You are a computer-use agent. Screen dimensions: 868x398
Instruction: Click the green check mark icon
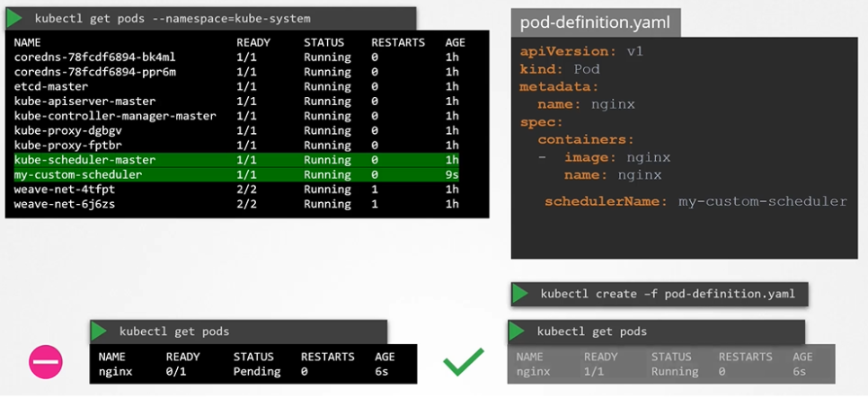click(464, 362)
